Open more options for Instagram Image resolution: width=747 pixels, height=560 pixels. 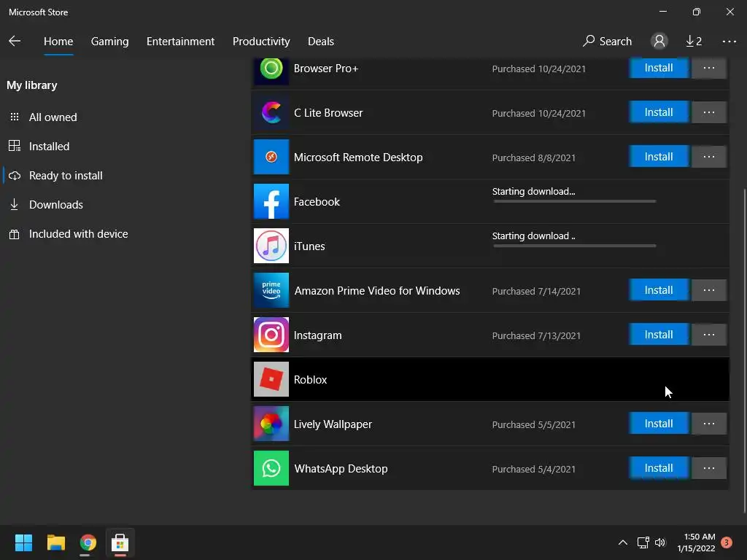[709, 335]
